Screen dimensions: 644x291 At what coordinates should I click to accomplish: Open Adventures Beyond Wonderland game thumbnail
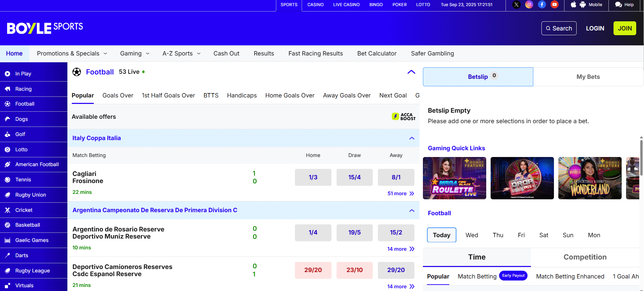[x=590, y=178]
